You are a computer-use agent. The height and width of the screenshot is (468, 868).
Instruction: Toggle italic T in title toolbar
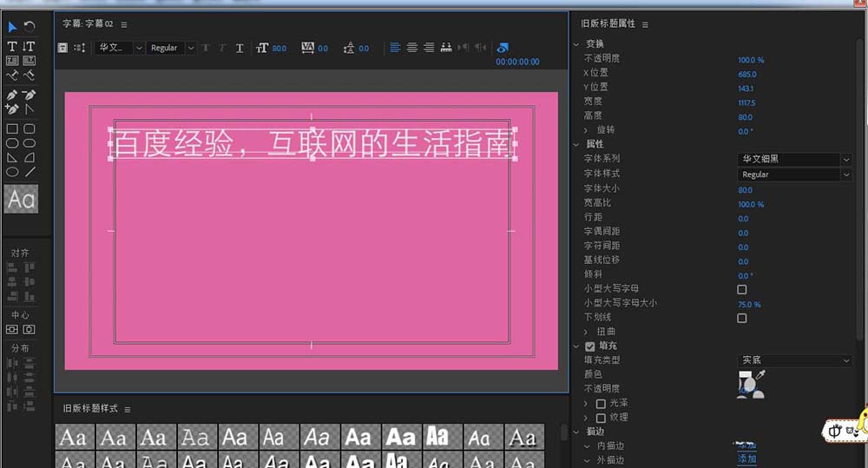click(222, 48)
